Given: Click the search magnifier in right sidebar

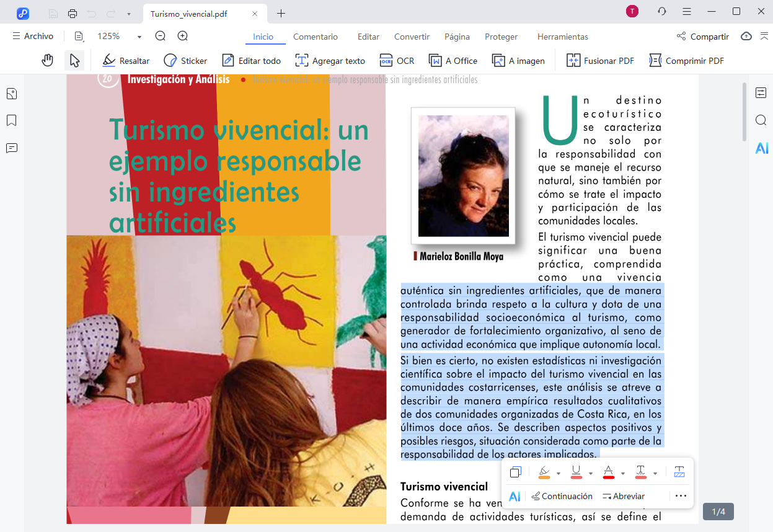Looking at the screenshot, I should click(761, 120).
